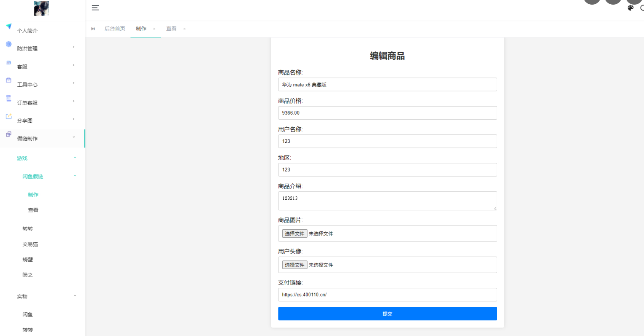Screen dimensions: 644x336
Task: Click the paper plane icon beside 个人简介
Action: [8, 26]
